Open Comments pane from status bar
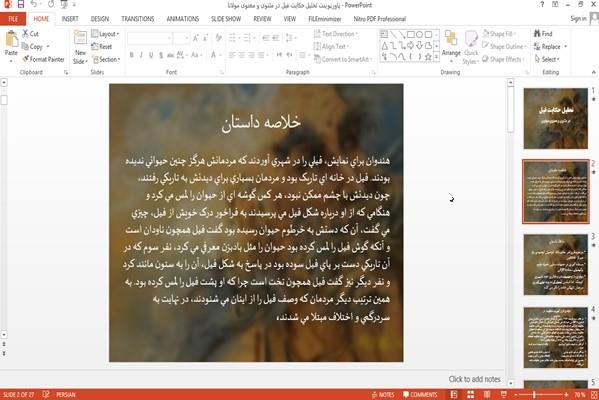 pyautogui.click(x=420, y=395)
